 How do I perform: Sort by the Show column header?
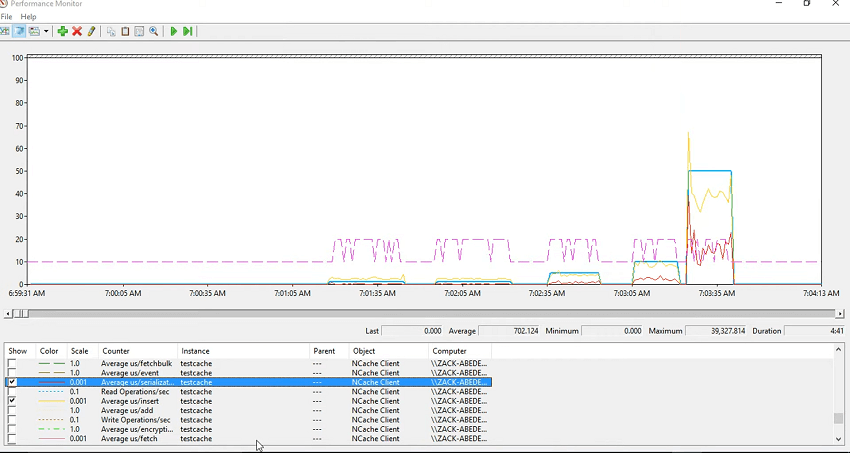[x=20, y=351]
